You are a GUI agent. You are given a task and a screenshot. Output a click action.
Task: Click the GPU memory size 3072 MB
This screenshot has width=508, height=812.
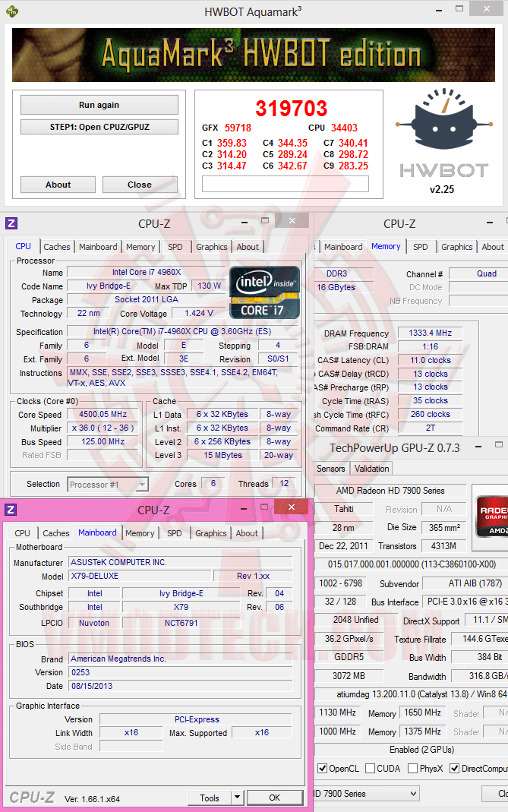[349, 676]
